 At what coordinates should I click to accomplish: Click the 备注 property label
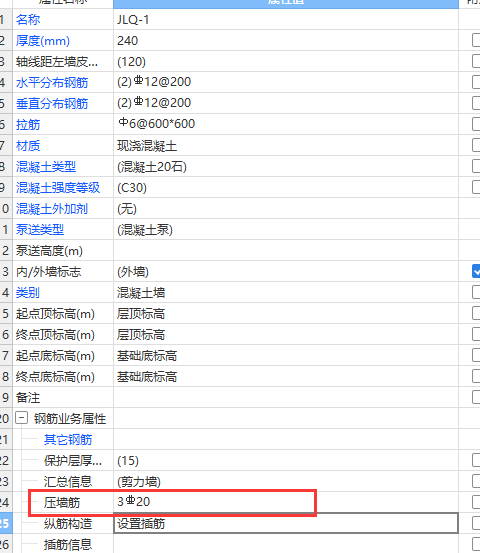28,397
